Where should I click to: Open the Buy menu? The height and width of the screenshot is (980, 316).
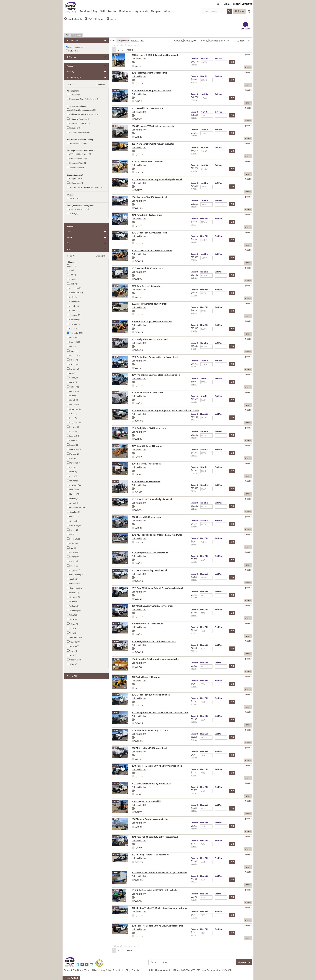(95, 11)
